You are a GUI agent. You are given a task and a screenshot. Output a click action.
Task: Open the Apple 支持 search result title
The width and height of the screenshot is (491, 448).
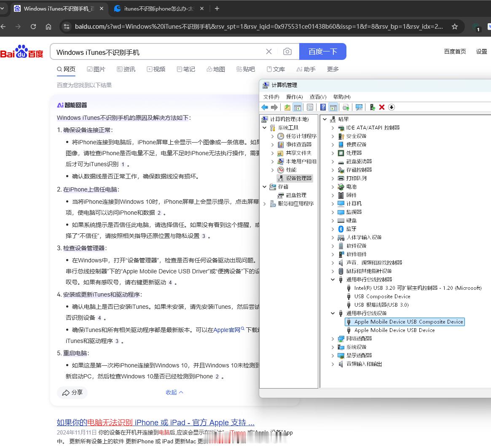pos(156,423)
